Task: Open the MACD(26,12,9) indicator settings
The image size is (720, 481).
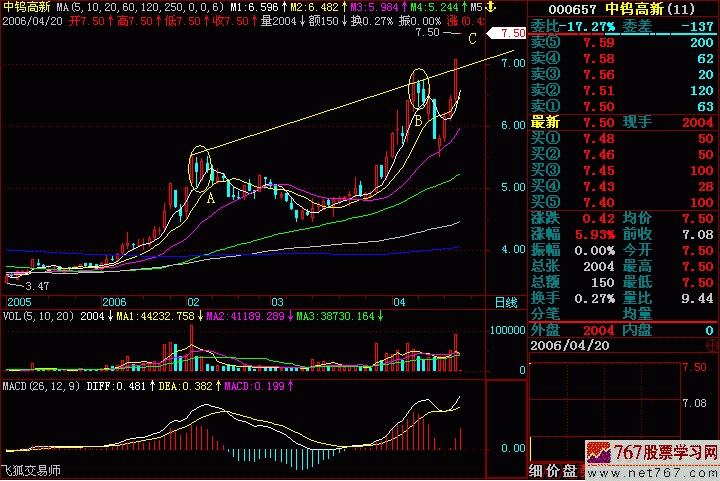Action: (x=42, y=384)
